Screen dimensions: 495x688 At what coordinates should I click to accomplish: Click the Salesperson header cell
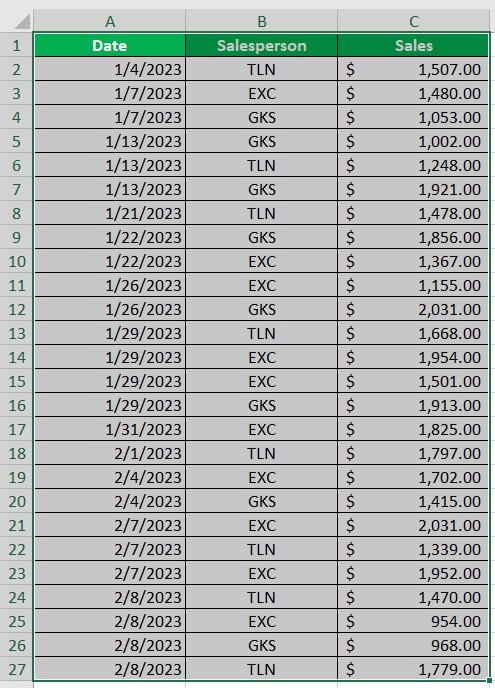pos(262,45)
